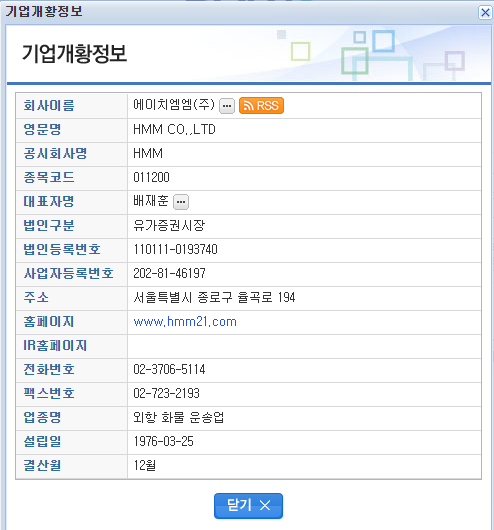Click the 대표자명 row label
Screen dimensions: 494x530
49,201
